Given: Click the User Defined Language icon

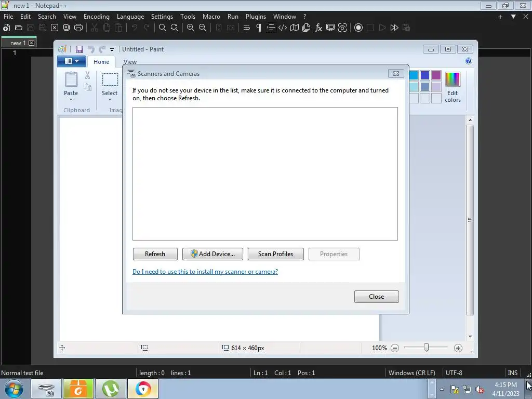Looking at the screenshot, I should tap(282, 28).
